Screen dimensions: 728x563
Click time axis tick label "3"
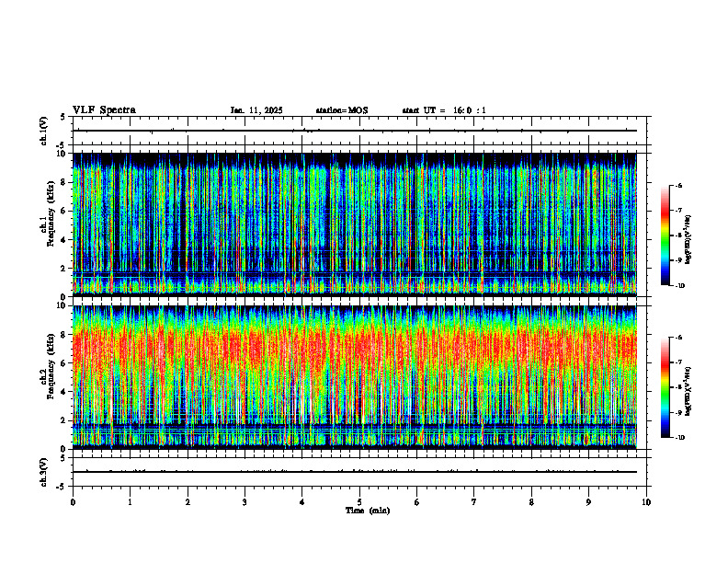click(x=245, y=502)
